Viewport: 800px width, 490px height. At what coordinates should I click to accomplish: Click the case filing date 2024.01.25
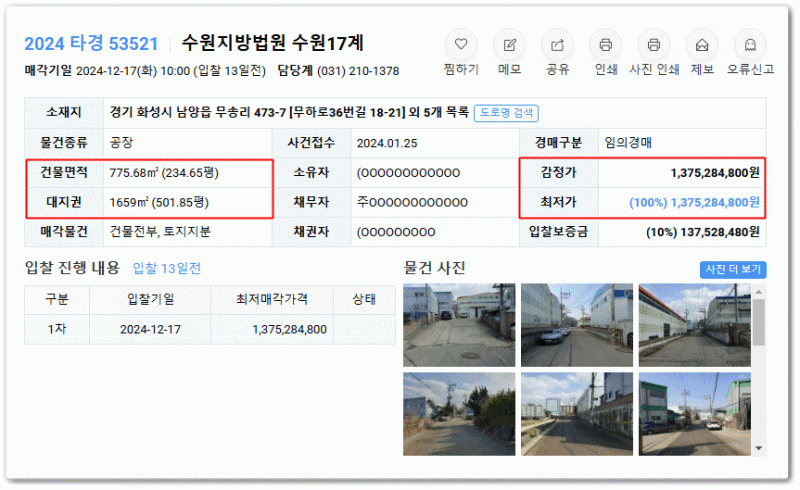click(387, 143)
